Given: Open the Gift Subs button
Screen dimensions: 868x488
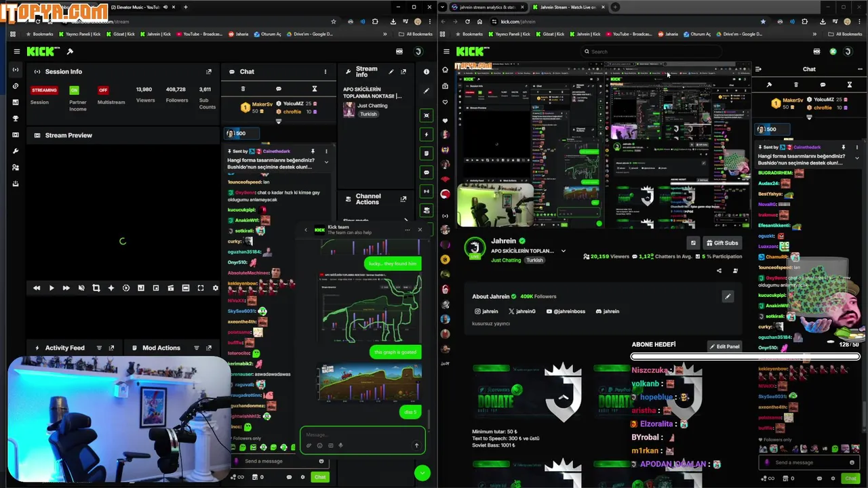Looking at the screenshot, I should 722,243.
